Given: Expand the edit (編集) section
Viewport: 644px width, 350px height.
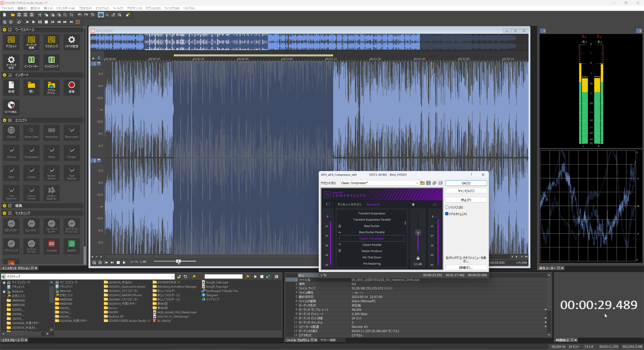Looking at the screenshot, I should [5, 206].
